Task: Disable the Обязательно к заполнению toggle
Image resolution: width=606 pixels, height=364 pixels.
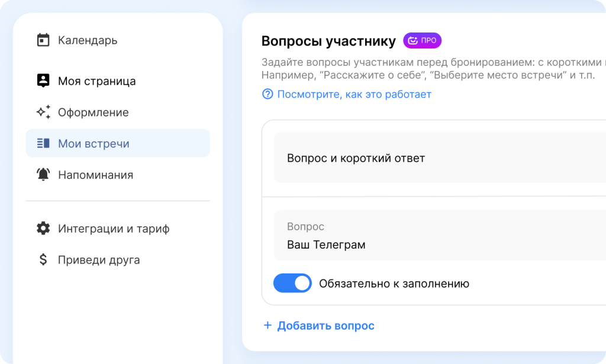Action: 292,284
